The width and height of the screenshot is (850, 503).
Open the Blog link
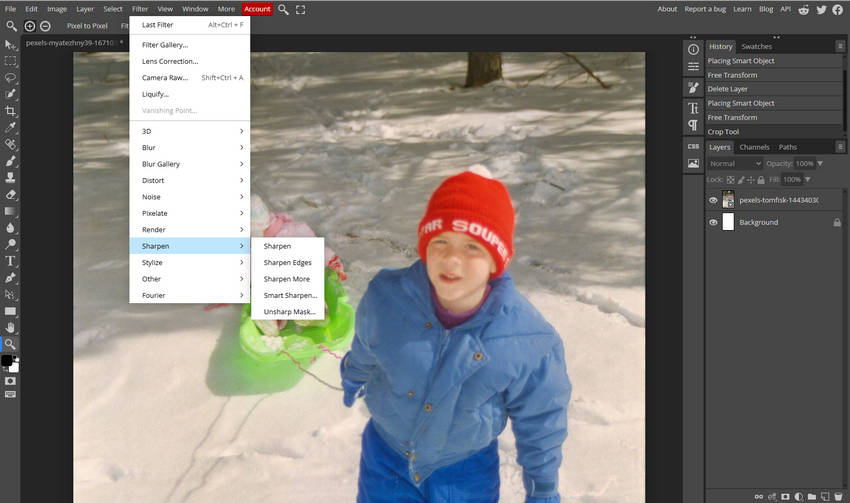(766, 9)
